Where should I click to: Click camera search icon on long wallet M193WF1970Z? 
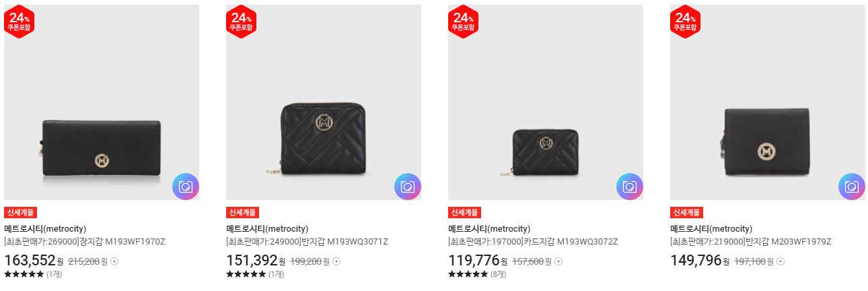point(186,187)
